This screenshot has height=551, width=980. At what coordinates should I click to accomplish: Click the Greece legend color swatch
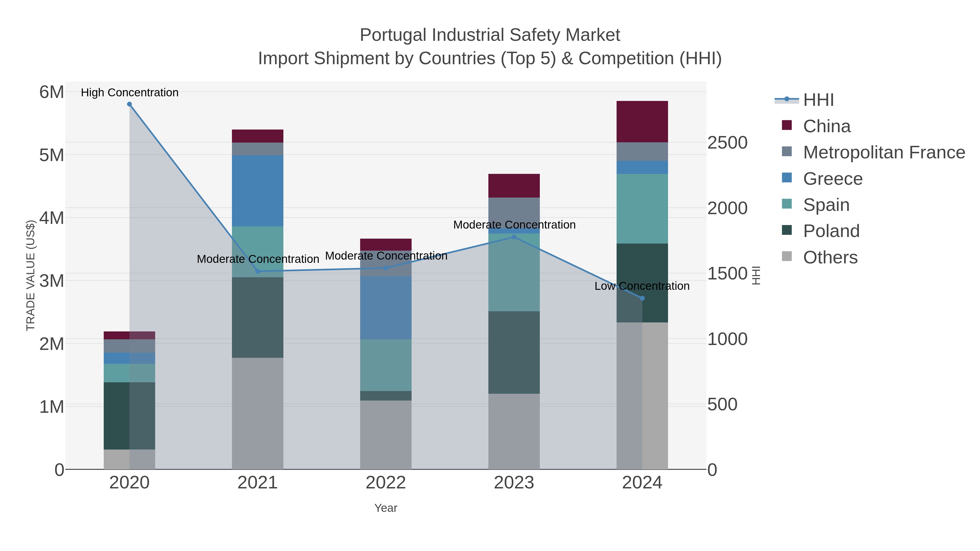pyautogui.click(x=787, y=178)
